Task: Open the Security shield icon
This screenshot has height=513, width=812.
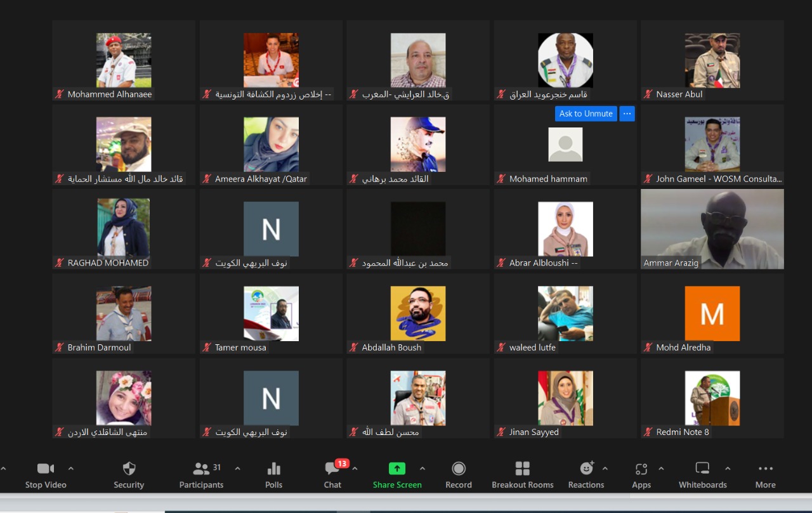Action: pos(129,469)
